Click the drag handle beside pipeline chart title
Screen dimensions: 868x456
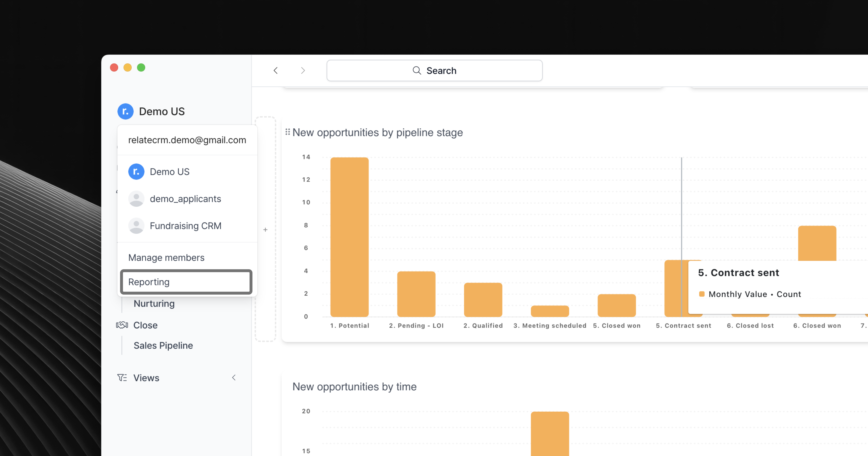coord(287,132)
